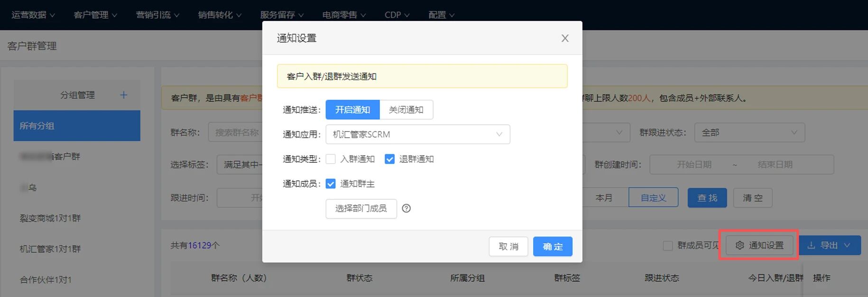The height and width of the screenshot is (297, 868).
Task: Open the 营销引流 navigation menu
Action: [x=157, y=15]
